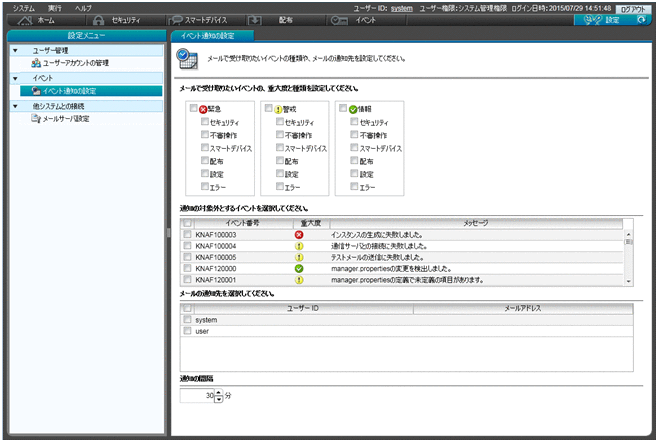Open the 実行 menu
Viewport: 660px width, 444px height.
[54, 7]
